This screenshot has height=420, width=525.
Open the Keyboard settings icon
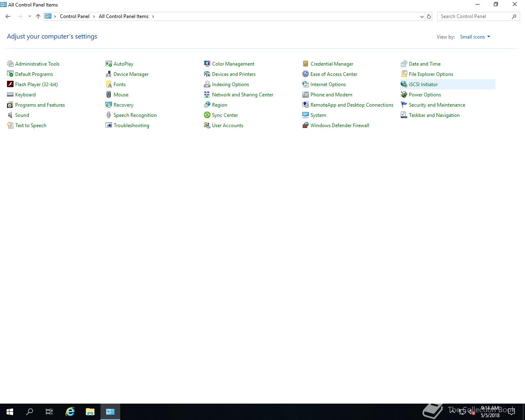pyautogui.click(x=10, y=94)
